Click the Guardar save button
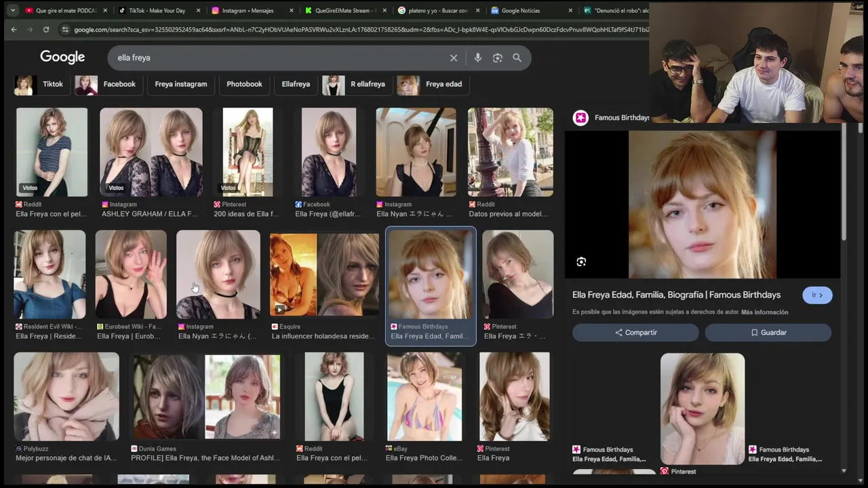Screen dimensions: 868x488 (768, 332)
